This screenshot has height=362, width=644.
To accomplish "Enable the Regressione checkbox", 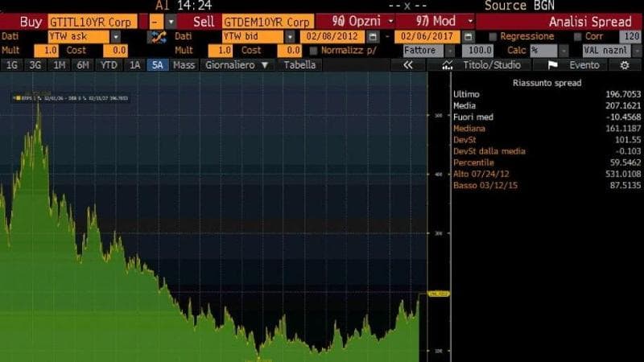I will (492, 36).
